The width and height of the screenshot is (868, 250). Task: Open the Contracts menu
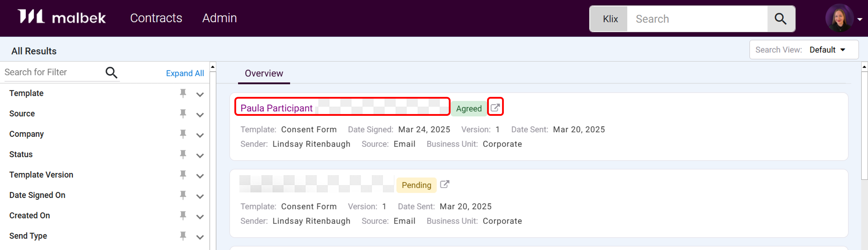click(156, 18)
